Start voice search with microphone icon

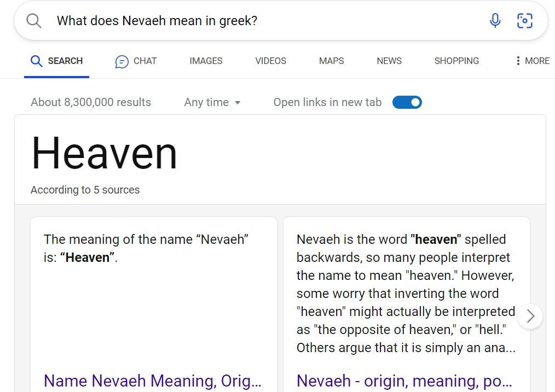pyautogui.click(x=495, y=20)
